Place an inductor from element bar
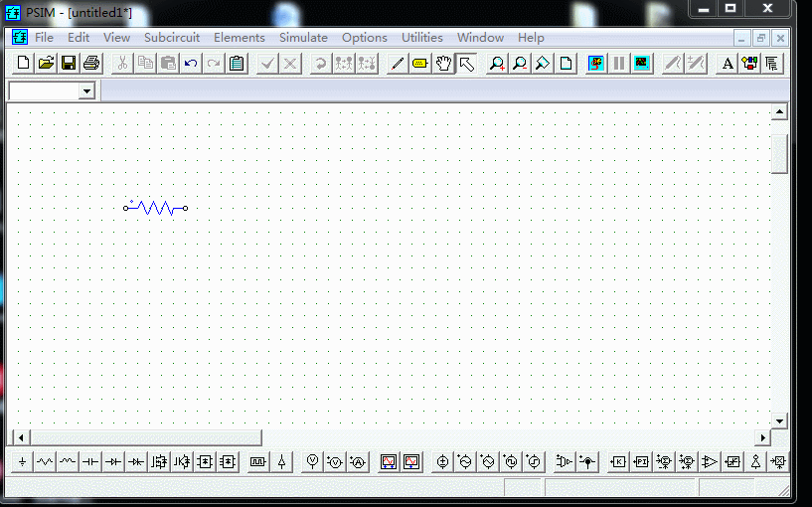The image size is (812, 507). click(x=68, y=461)
